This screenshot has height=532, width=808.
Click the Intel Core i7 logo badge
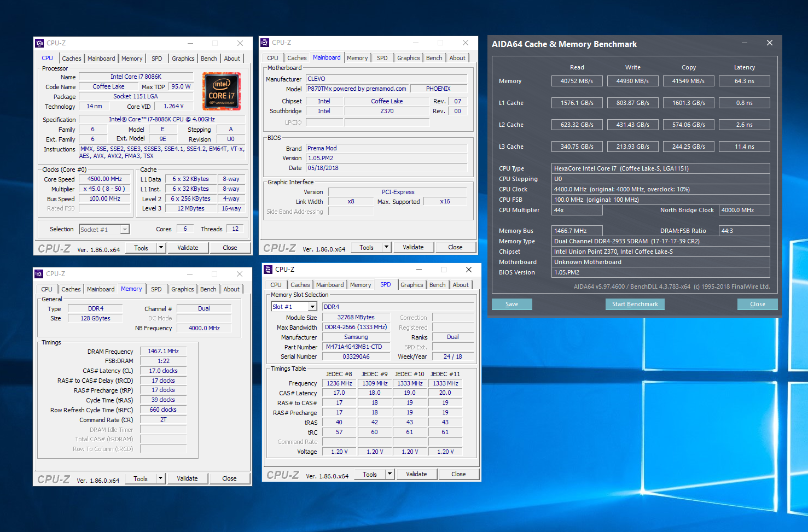222,91
